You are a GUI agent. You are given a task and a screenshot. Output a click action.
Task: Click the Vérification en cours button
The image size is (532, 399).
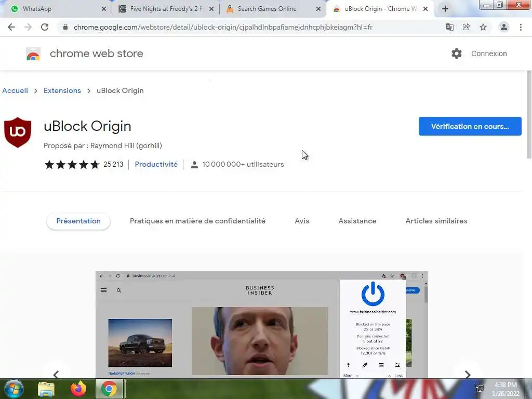[x=470, y=126]
